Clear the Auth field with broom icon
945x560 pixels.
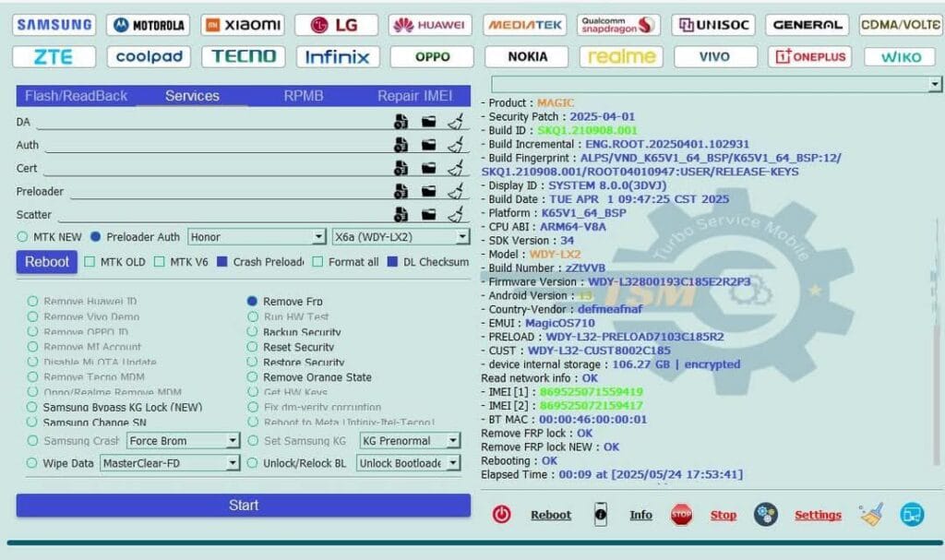(x=456, y=145)
